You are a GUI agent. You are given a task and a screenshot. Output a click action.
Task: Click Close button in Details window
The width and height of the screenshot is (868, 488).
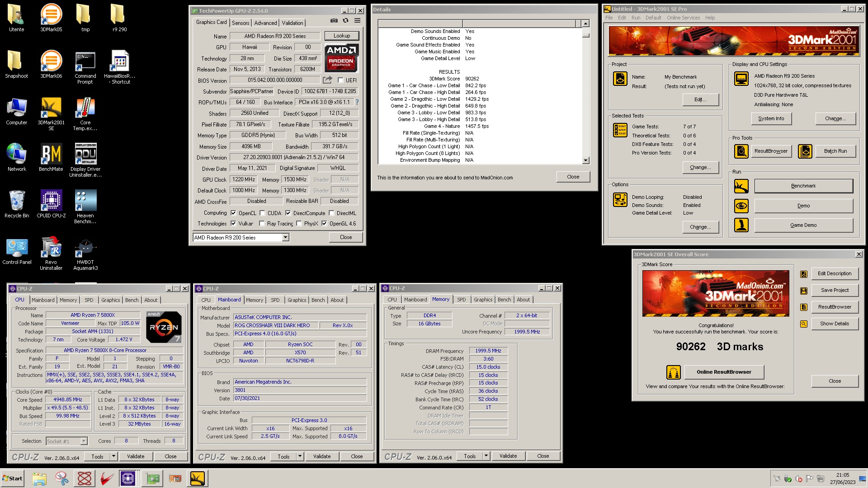[x=573, y=177]
